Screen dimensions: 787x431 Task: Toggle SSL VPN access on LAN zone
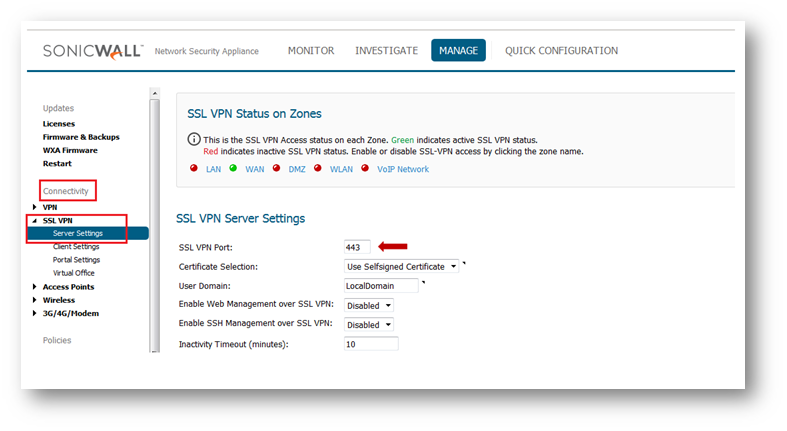213,169
